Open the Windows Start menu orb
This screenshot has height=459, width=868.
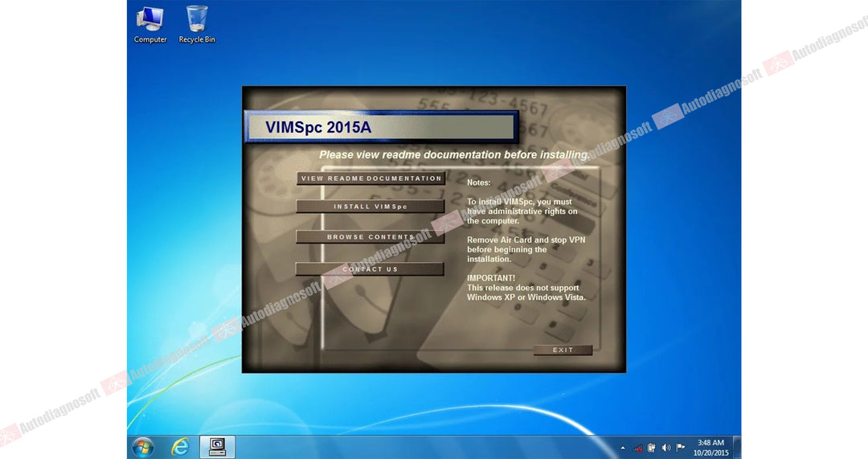143,447
